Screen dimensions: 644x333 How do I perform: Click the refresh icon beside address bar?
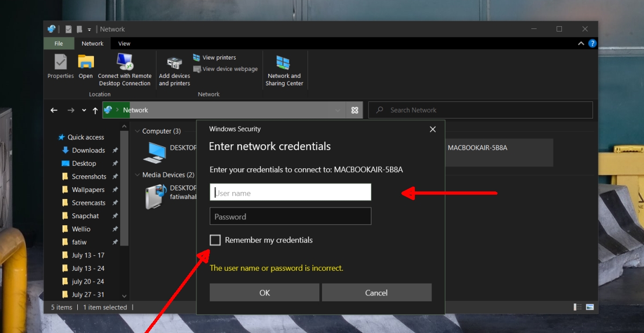(x=355, y=110)
